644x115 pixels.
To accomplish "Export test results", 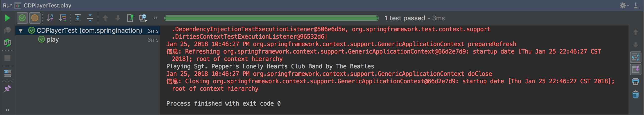I will click(x=130, y=18).
